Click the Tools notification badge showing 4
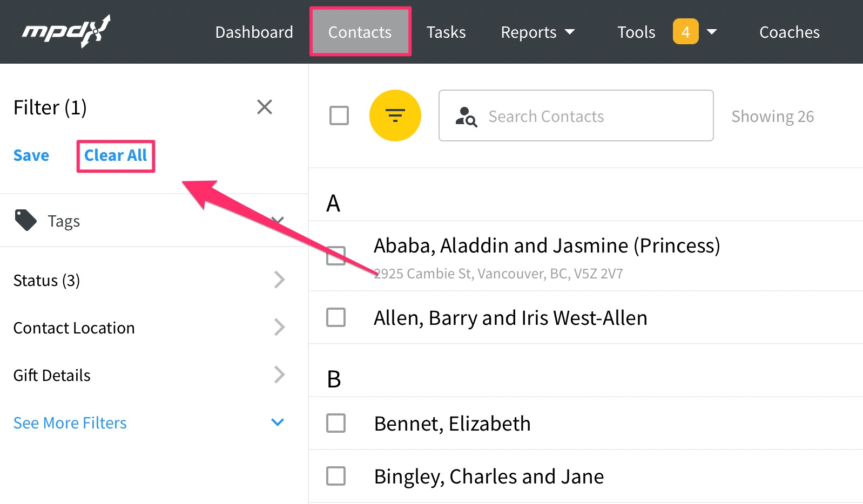 (x=685, y=32)
